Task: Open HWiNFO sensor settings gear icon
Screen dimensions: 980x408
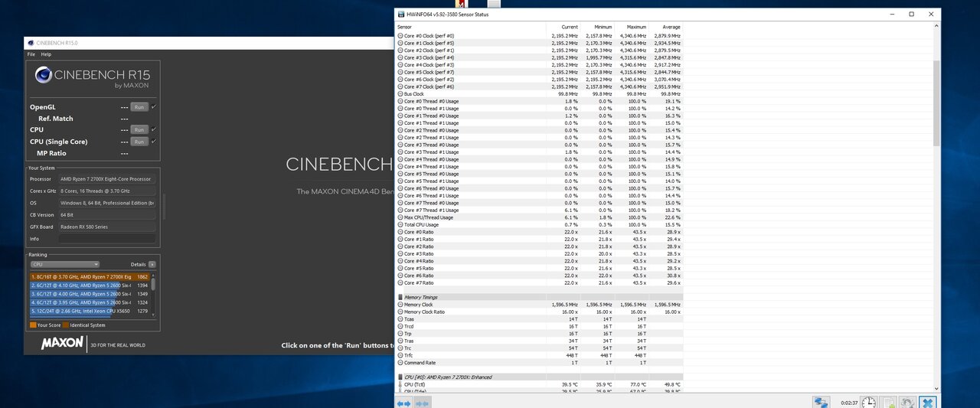Action: [x=908, y=402]
